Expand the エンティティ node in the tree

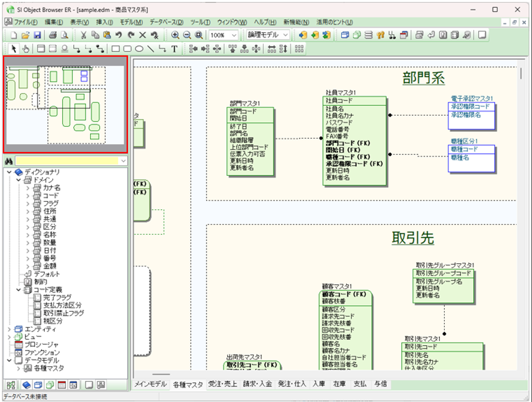point(9,328)
